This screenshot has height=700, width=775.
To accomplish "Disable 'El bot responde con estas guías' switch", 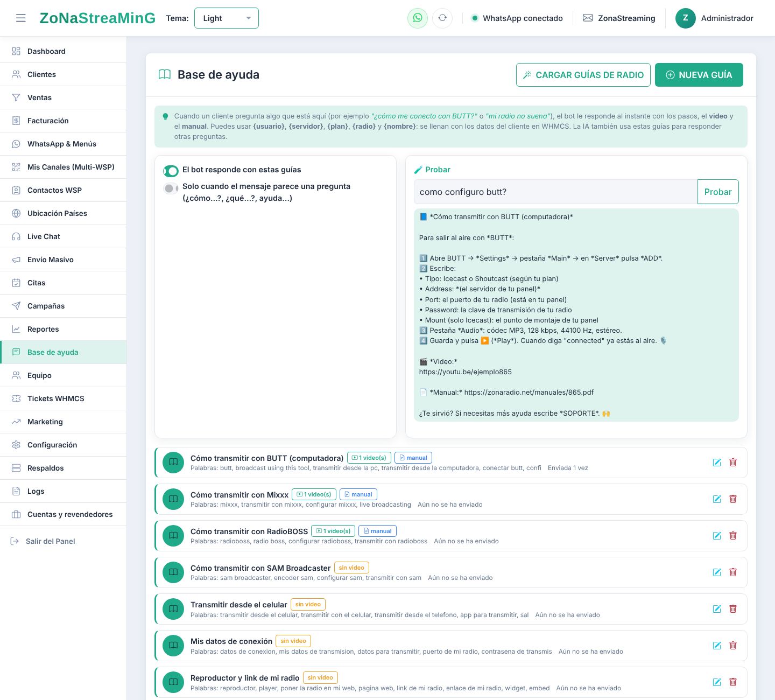I will pos(171,171).
